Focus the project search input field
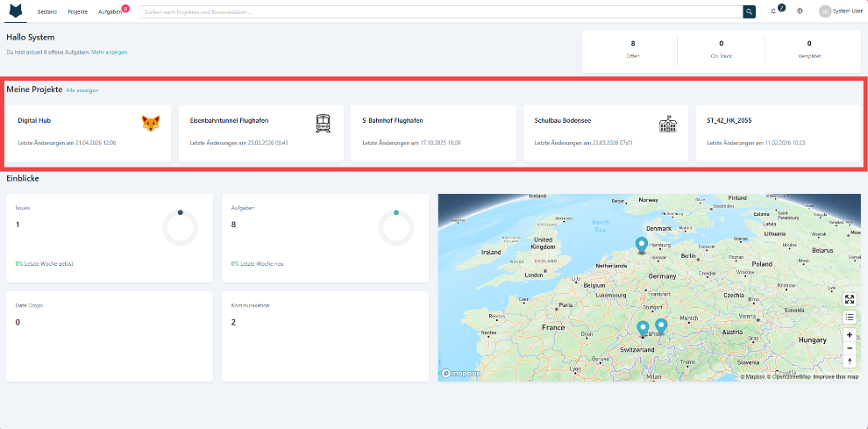This screenshot has width=868, height=429. coord(442,11)
